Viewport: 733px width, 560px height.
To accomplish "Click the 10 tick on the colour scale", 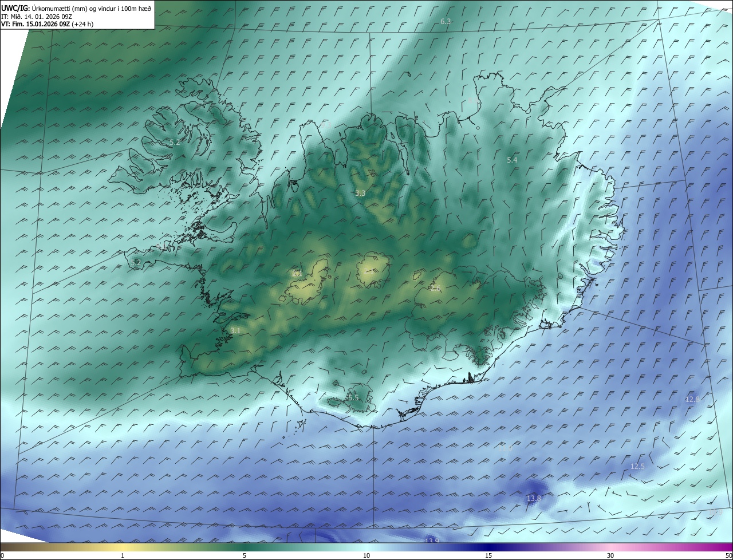I will coord(366,555).
